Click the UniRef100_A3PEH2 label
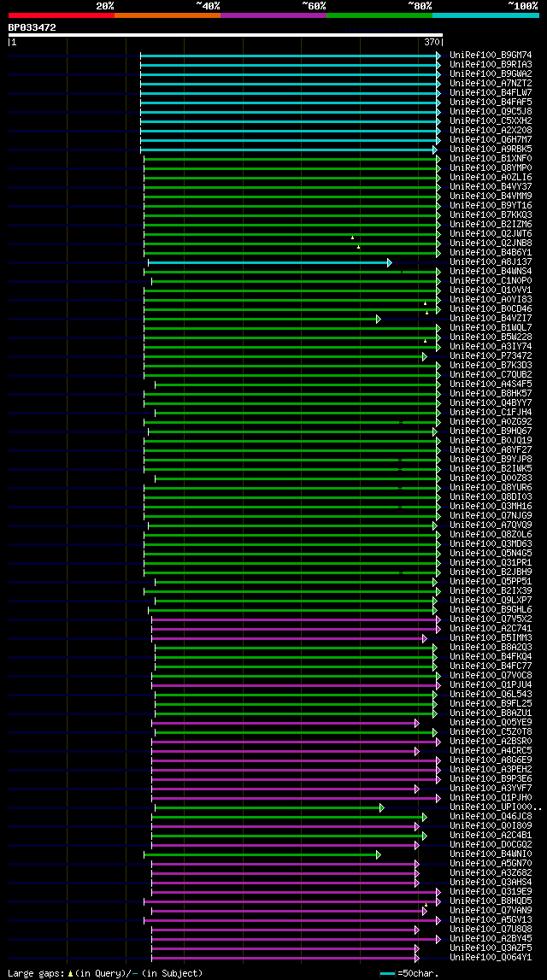547x980 pixels. [x=491, y=770]
